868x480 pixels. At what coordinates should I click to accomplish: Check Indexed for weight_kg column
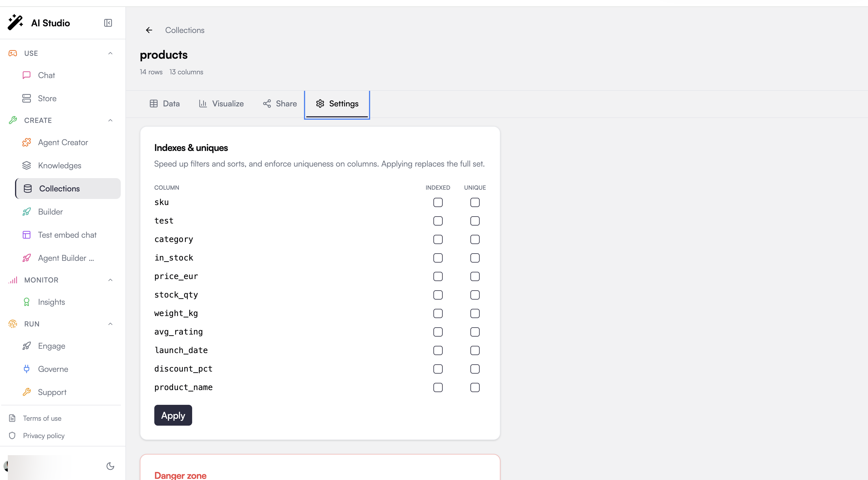438,313
